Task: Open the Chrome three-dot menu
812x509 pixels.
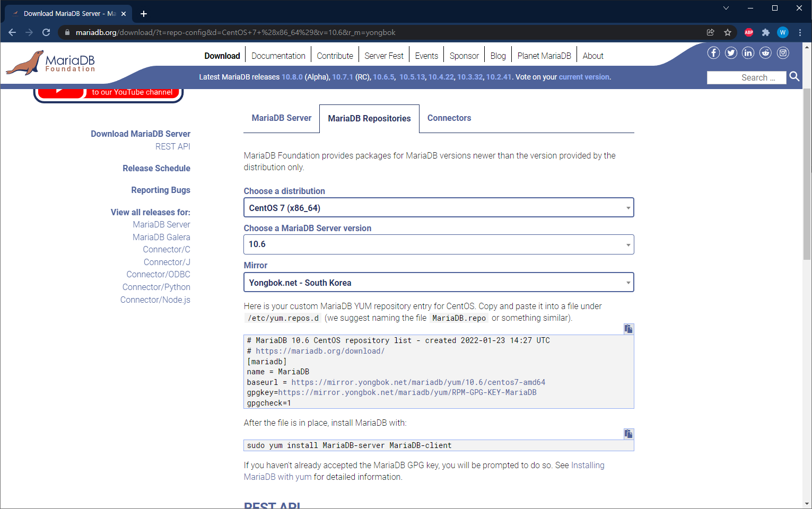Action: coord(800,32)
